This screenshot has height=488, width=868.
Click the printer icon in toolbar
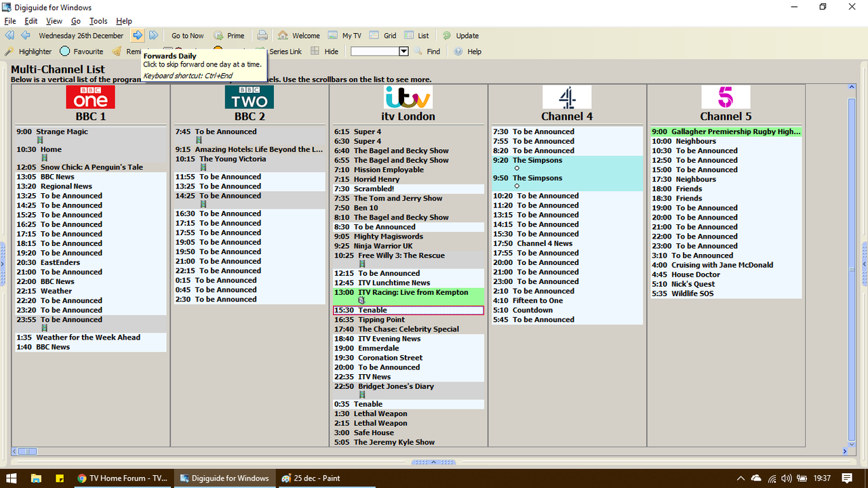[x=262, y=35]
